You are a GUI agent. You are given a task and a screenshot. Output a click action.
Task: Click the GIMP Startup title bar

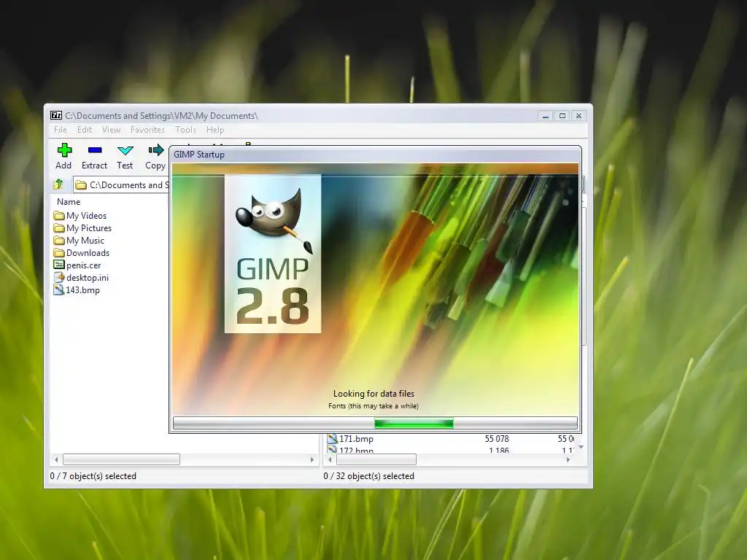376,155
